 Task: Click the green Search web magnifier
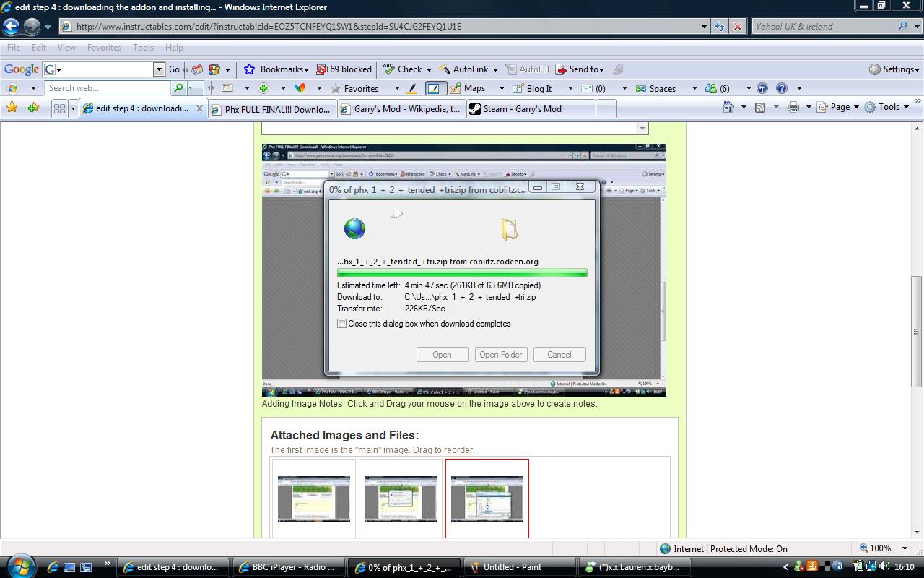178,88
